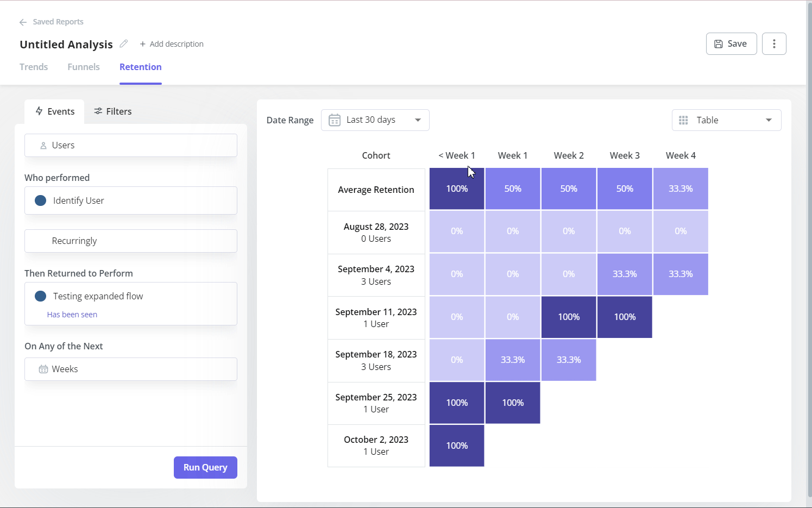Select the 100% cell for October 2 cohort
Image resolution: width=812 pixels, height=508 pixels.
click(456, 446)
